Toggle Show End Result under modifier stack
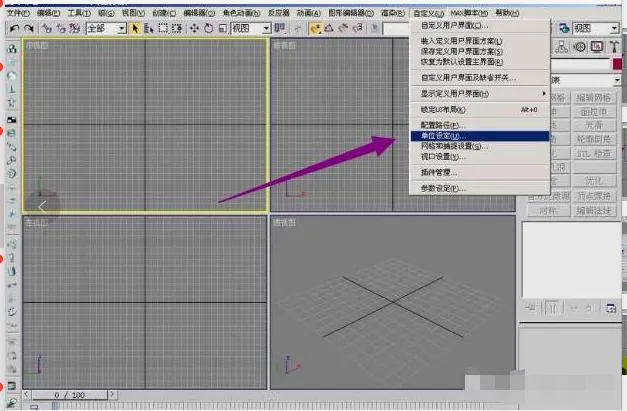627x411 pixels. tap(552, 308)
